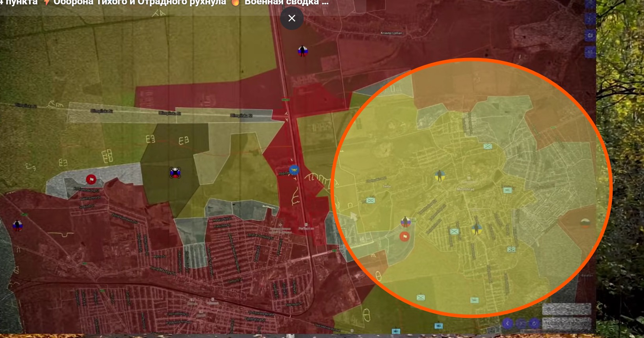Click the blue drone icon on the road

[x=293, y=170]
